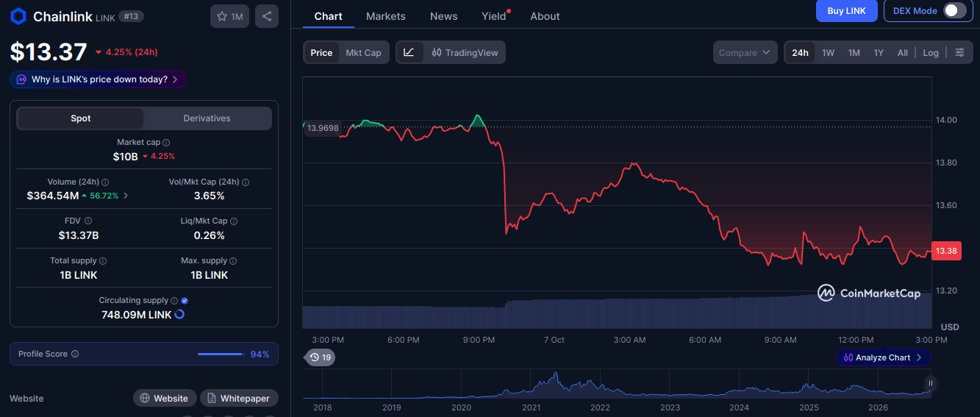
Task: Open the Whitepaper link button
Action: [239, 398]
